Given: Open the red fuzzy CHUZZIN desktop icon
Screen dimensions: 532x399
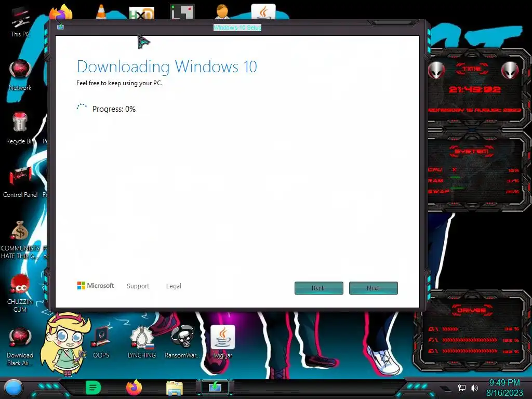Looking at the screenshot, I should (20, 293).
